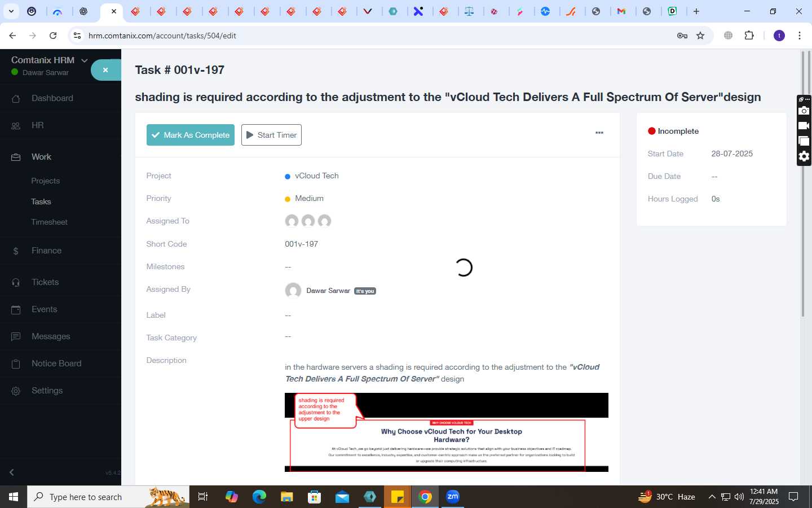
Task: Click the third assigned user avatar
Action: tap(324, 221)
